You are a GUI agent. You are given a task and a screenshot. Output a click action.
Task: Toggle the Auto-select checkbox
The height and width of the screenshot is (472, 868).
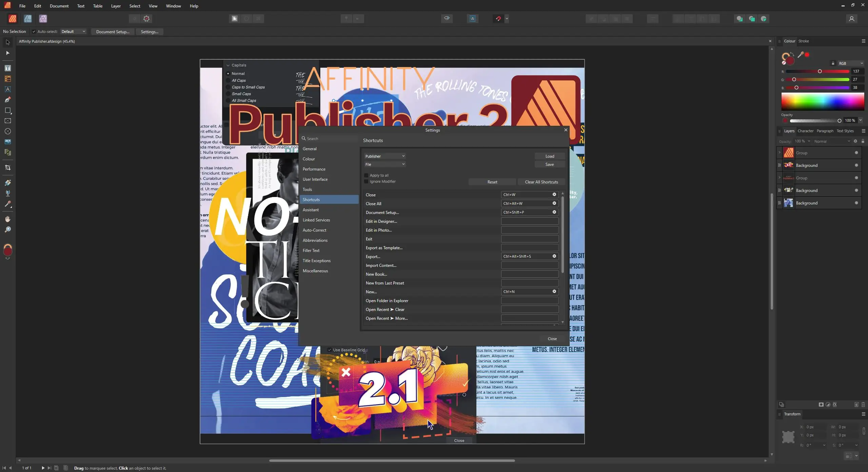(34, 32)
